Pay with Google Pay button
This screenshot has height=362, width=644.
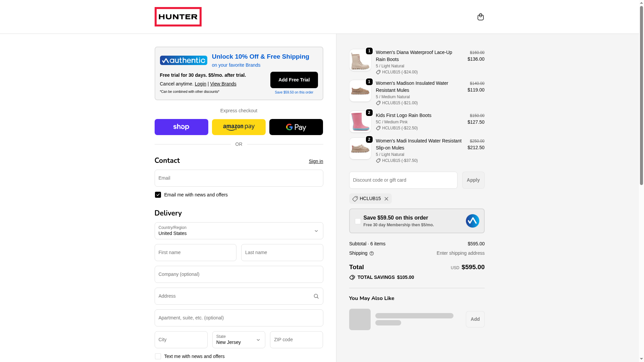coord(296,127)
